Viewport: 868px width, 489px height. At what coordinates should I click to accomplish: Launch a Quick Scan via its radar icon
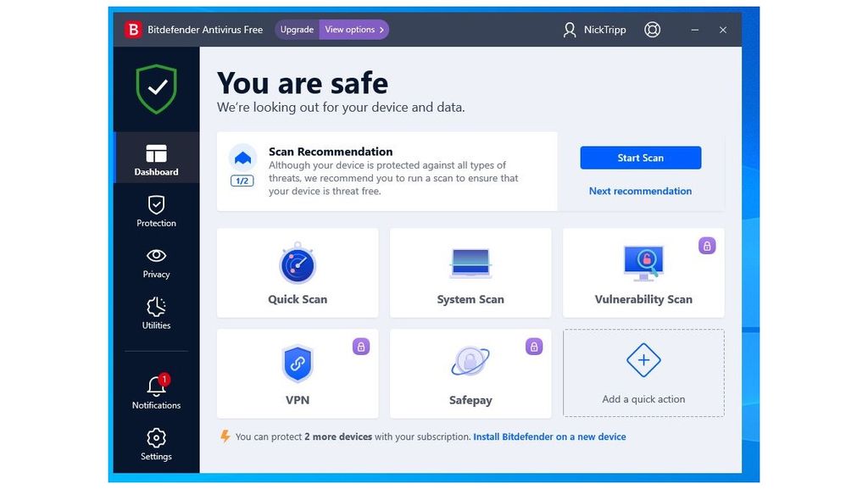tap(297, 263)
